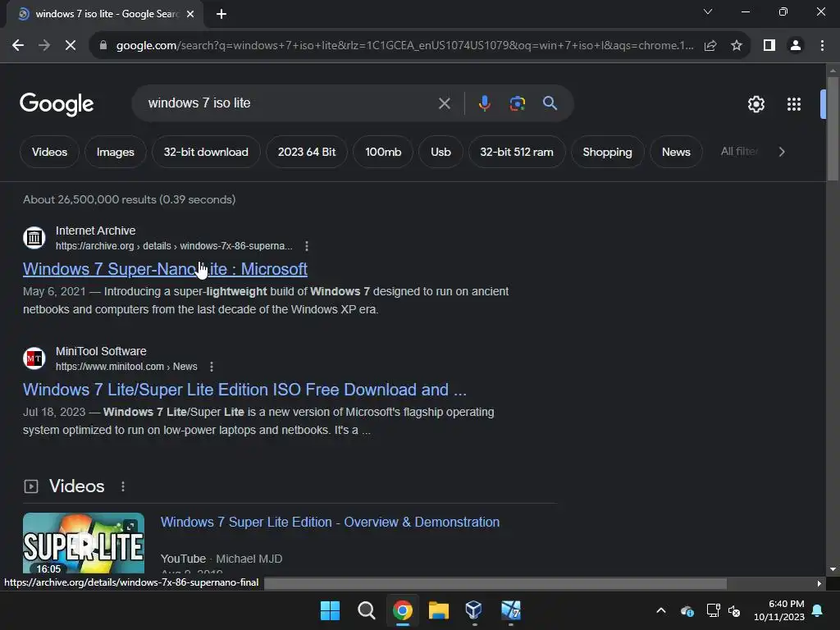Filter results by Images
Screen dimensions: 840x630
pyautogui.click(x=115, y=152)
